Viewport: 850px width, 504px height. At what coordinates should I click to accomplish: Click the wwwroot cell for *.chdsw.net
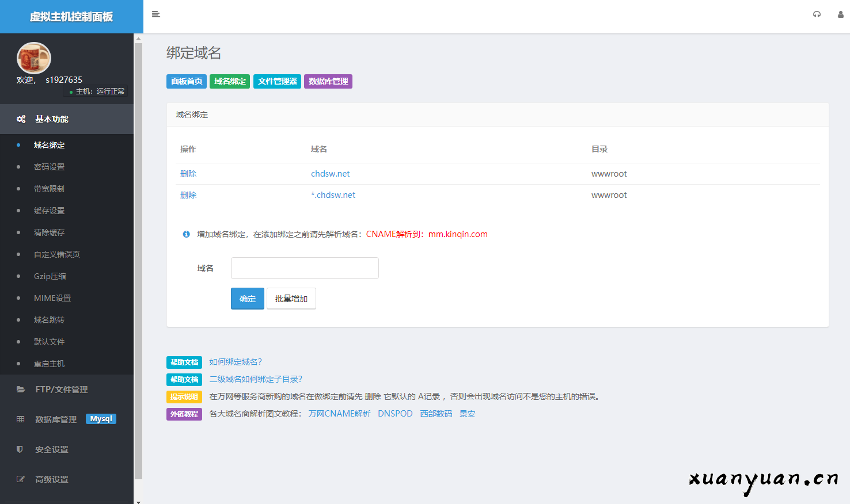pyautogui.click(x=609, y=195)
